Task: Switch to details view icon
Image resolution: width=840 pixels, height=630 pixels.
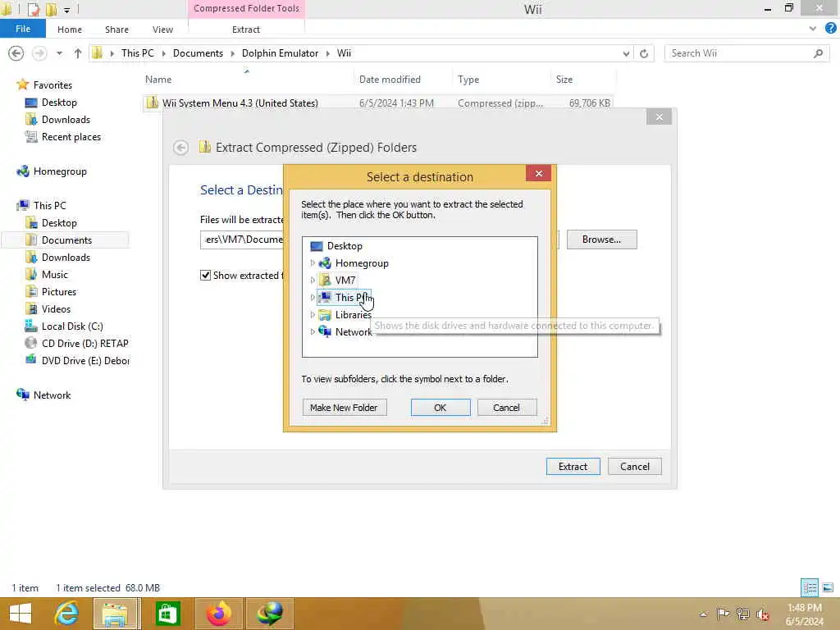Action: [x=810, y=587]
